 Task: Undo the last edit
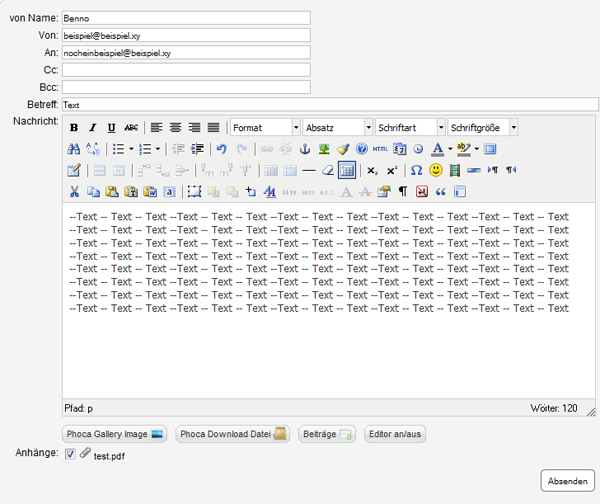[222, 149]
